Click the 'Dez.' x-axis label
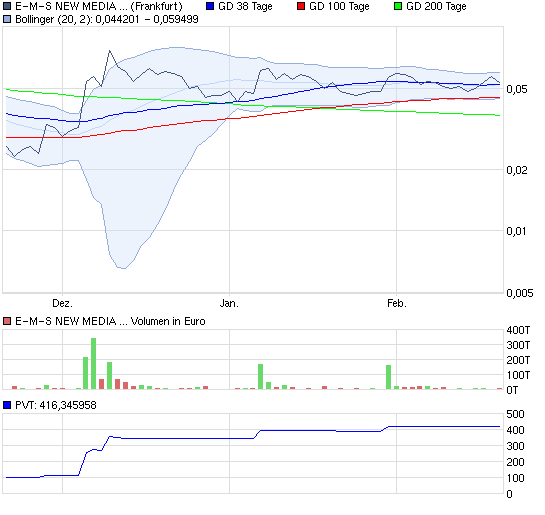 [63, 303]
